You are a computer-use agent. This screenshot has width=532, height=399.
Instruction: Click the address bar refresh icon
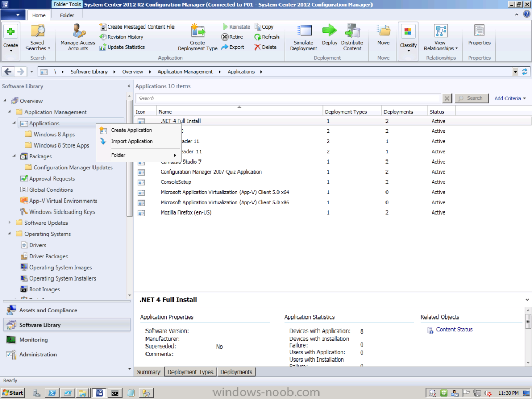(525, 72)
